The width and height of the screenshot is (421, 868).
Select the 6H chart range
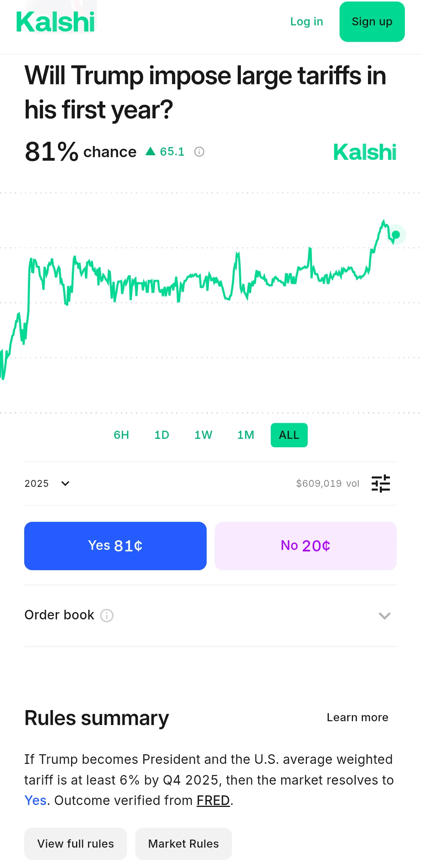point(121,435)
